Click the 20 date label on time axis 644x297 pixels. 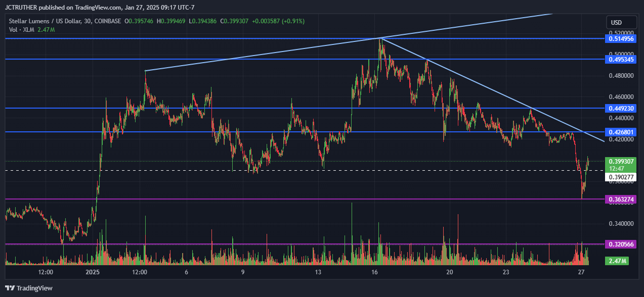point(449,272)
